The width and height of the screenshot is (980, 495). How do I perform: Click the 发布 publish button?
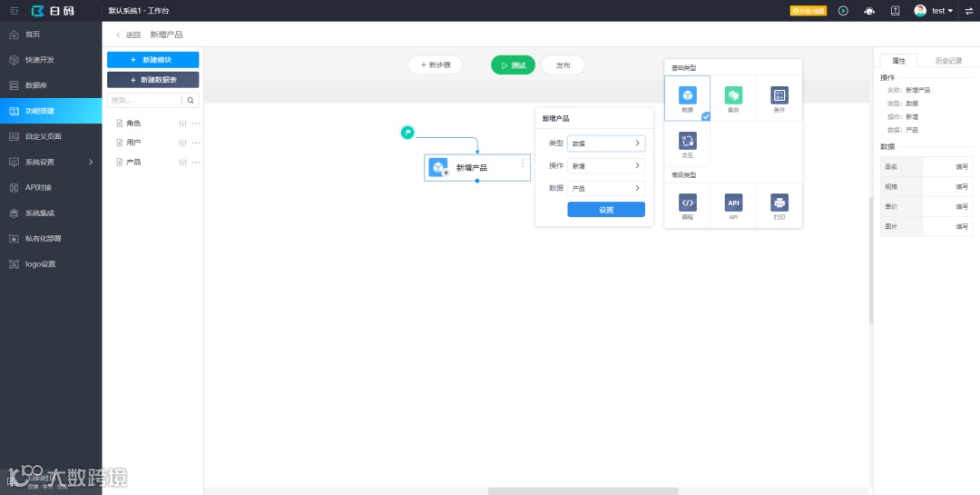(563, 65)
